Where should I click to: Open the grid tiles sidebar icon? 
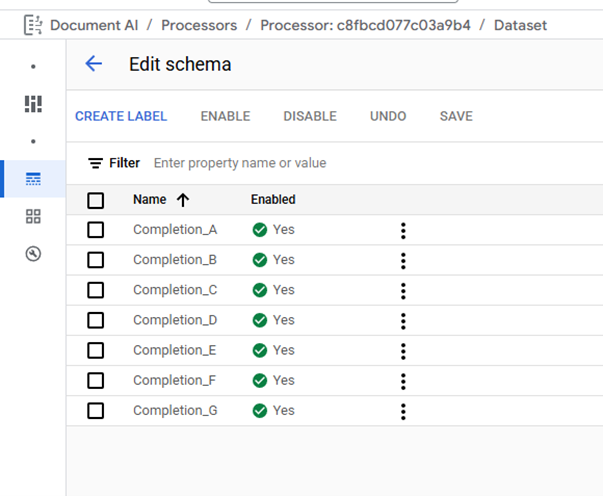coord(33,216)
